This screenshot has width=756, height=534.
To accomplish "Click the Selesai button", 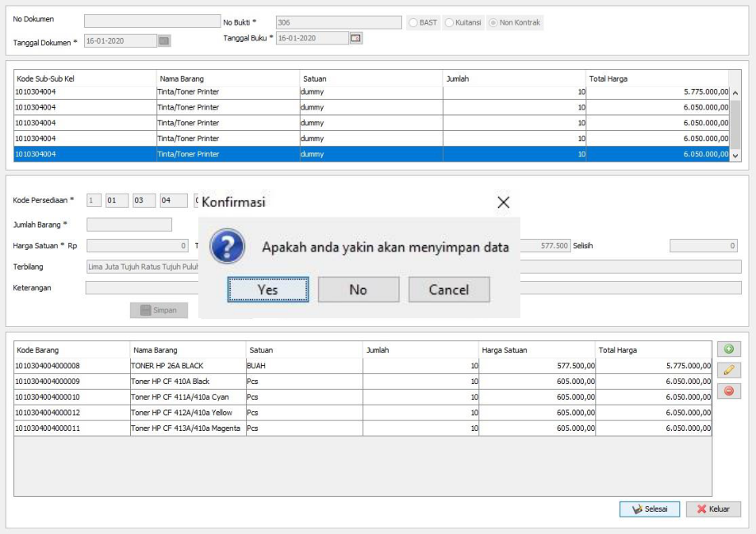I will coord(649,509).
